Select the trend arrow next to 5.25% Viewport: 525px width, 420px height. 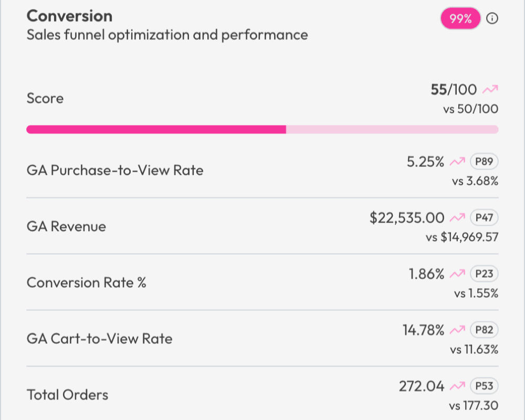[456, 161]
